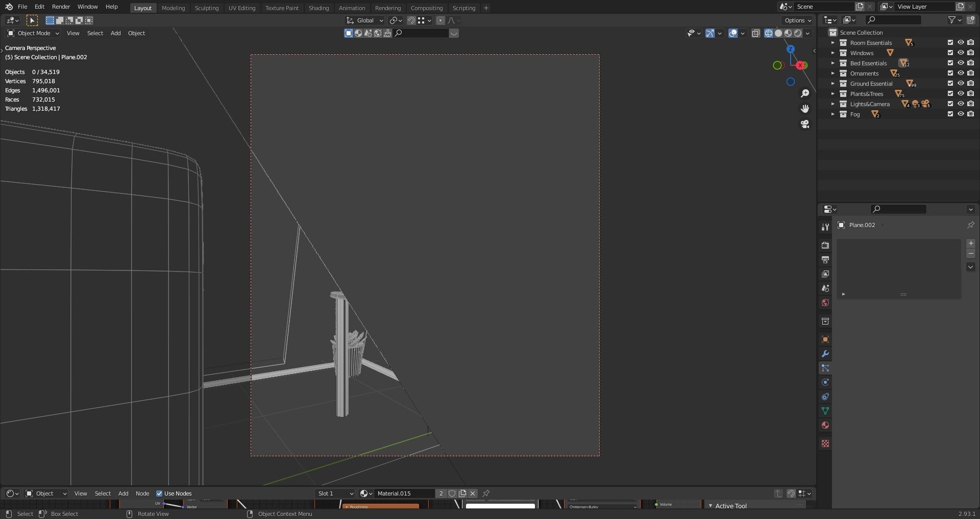Toggle X-ray mode in the viewport
The width and height of the screenshot is (980, 519).
tap(756, 33)
